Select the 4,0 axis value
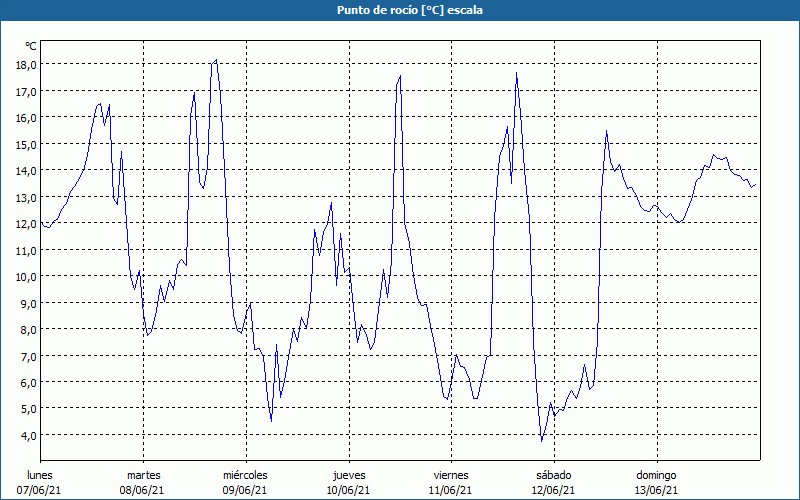The height and width of the screenshot is (500, 800). (x=29, y=436)
